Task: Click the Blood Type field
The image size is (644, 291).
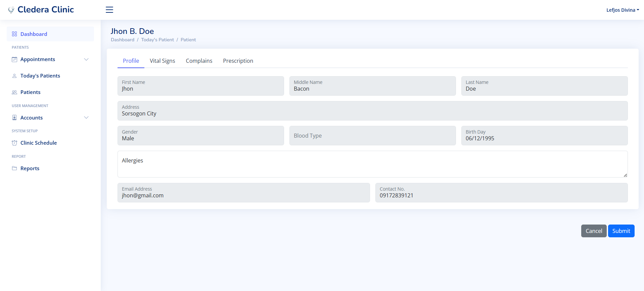Action: pos(372,136)
